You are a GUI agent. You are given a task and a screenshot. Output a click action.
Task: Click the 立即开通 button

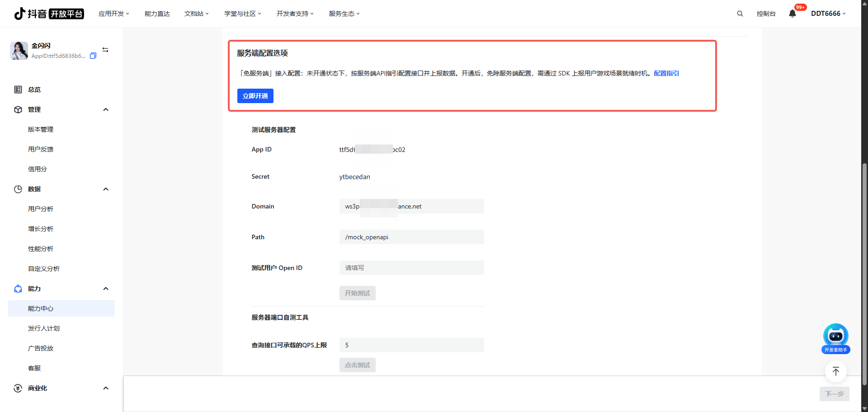pos(255,96)
